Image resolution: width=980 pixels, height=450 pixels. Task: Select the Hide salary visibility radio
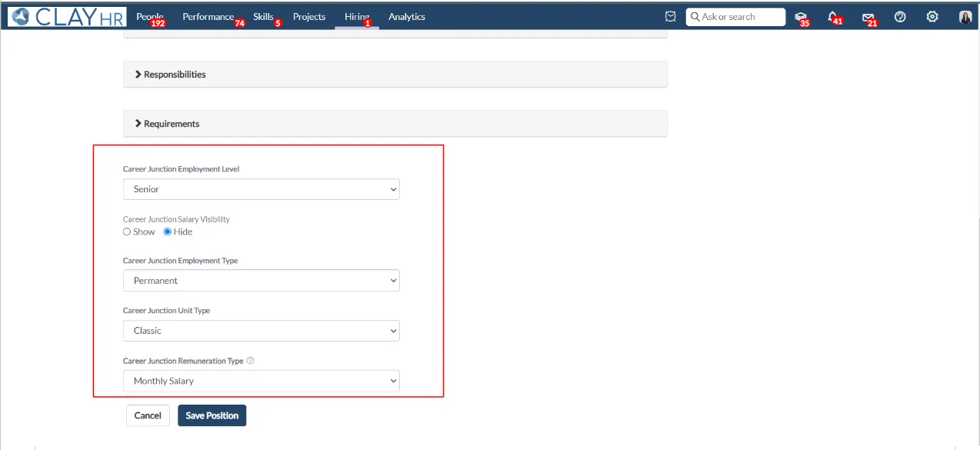168,232
